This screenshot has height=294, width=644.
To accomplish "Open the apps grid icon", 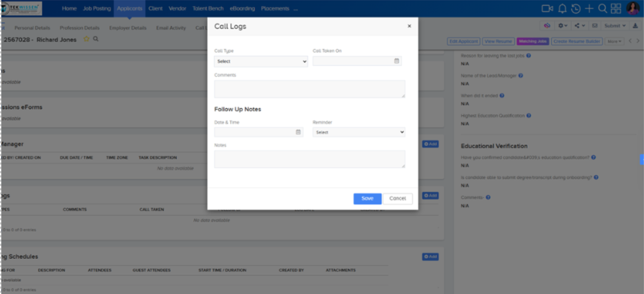I will click(616, 8).
